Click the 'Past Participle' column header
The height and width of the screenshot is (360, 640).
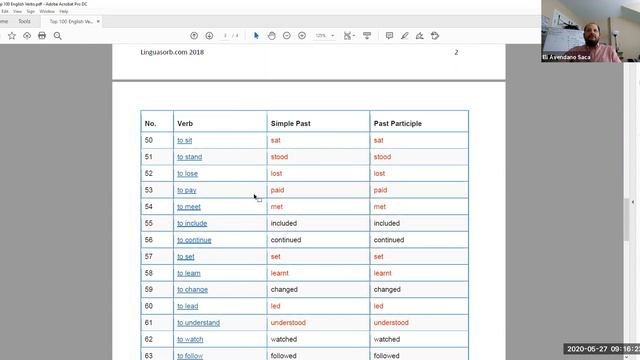click(398, 124)
